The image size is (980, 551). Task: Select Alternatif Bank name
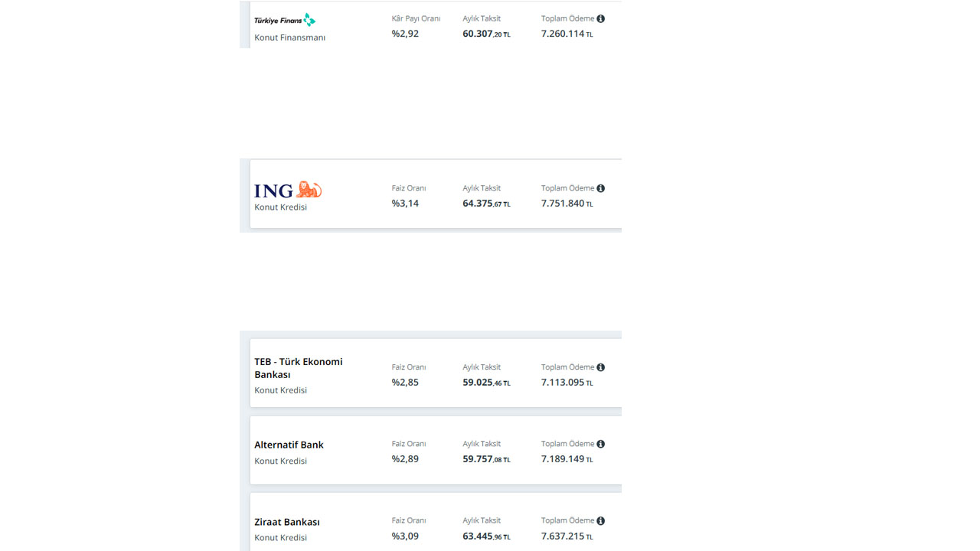[289, 445]
